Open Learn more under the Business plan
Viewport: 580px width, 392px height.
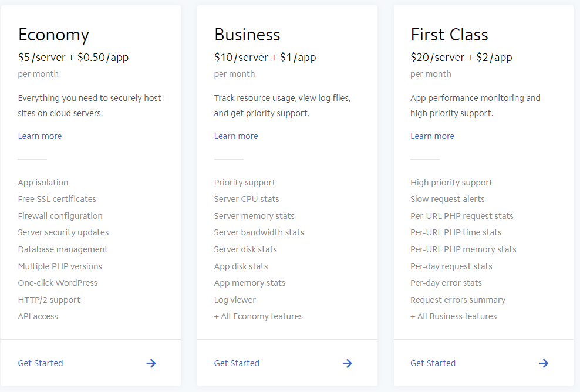pos(236,136)
